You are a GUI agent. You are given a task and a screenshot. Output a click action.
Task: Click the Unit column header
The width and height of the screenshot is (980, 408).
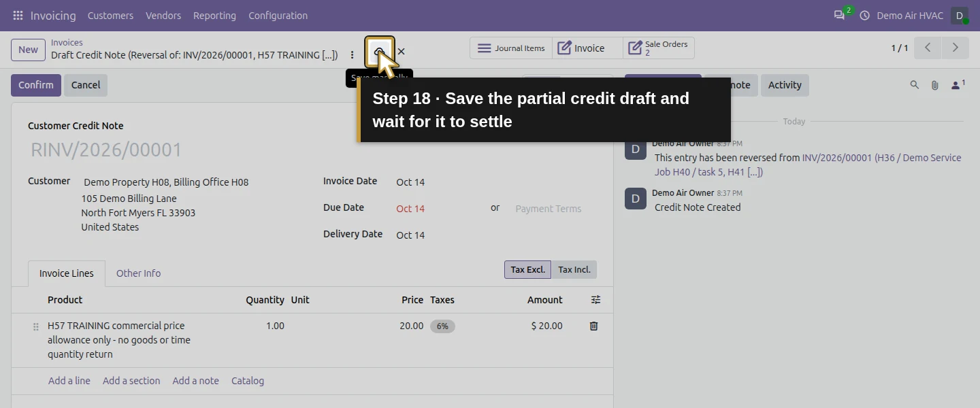(x=300, y=300)
